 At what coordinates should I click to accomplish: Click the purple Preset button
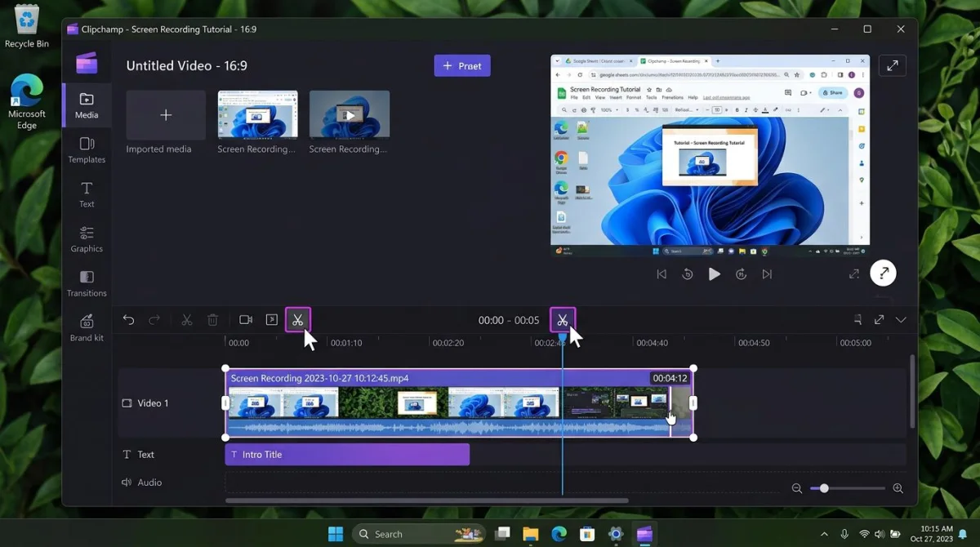(462, 66)
